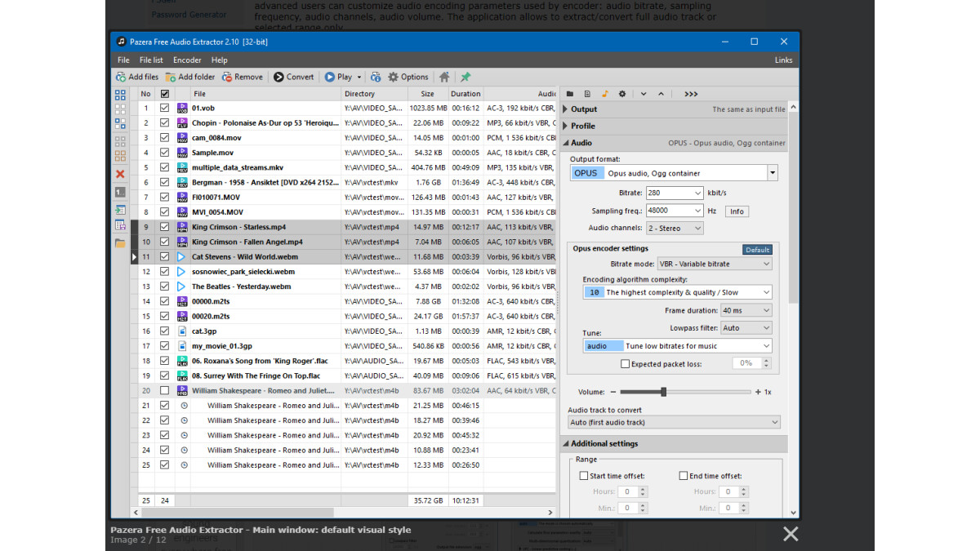Start conversion with the Convert icon
Image resolution: width=980 pixels, height=551 pixels.
tap(278, 76)
